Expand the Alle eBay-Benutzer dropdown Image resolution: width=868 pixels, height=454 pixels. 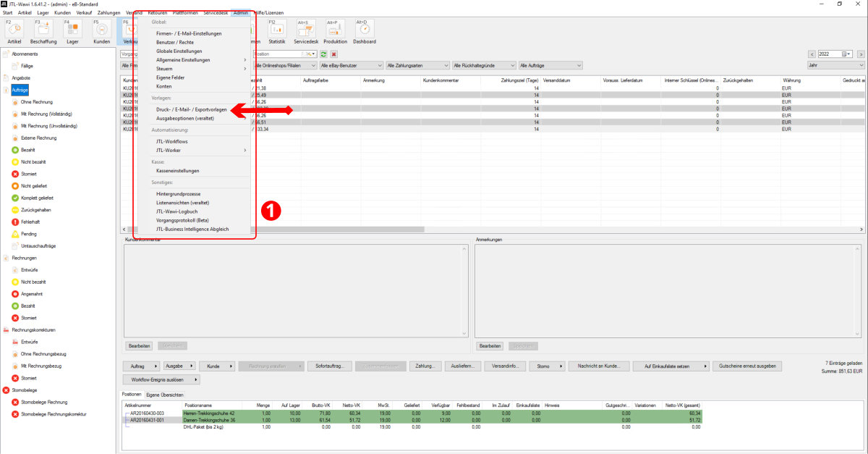click(x=350, y=65)
